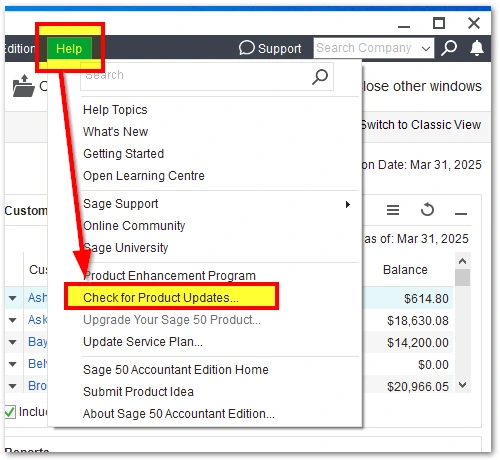This screenshot has height=460, width=500.
Task: Select Check for Product Updates
Action: pyautogui.click(x=161, y=298)
